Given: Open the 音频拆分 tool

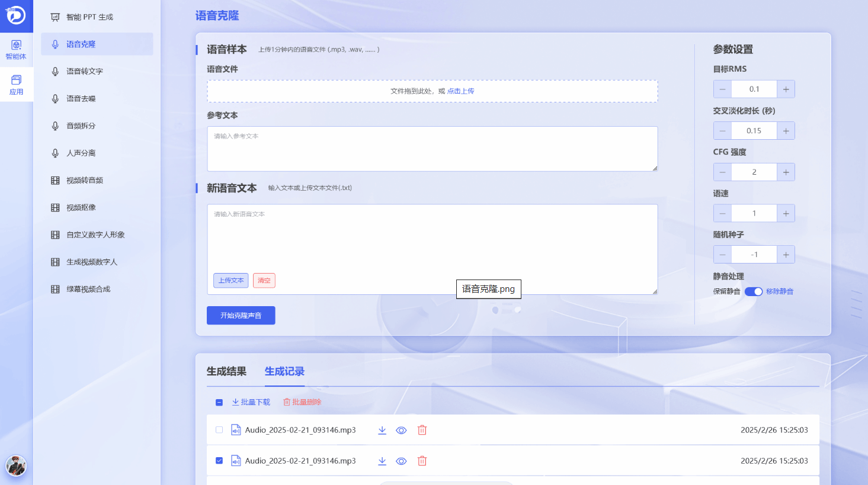Looking at the screenshot, I should tap(97, 126).
